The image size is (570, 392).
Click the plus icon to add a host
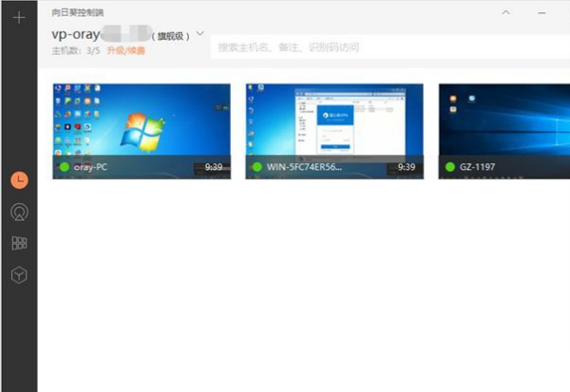(x=18, y=17)
